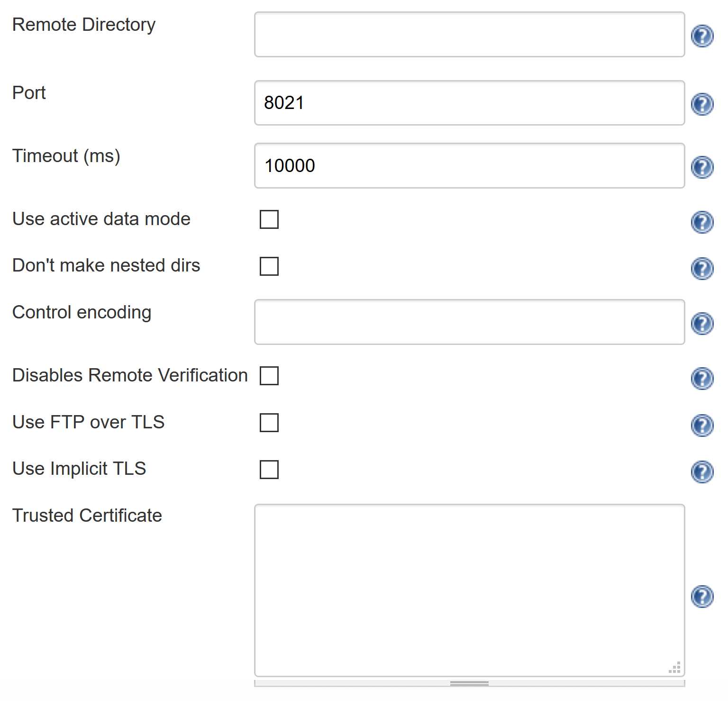Click into the Remote Directory text field
Viewport: 728px width, 707px height.
pyautogui.click(x=469, y=35)
